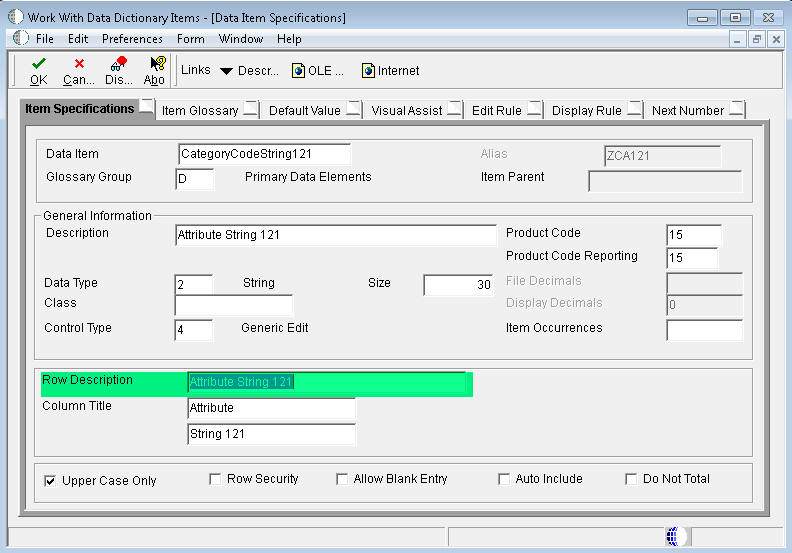Click the Control Type field
The image size is (792, 553).
coord(194,330)
